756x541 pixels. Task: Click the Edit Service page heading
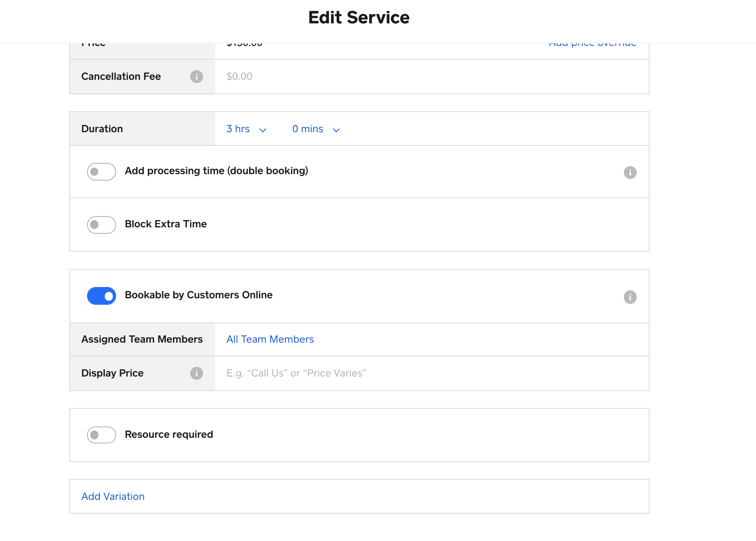point(359,18)
